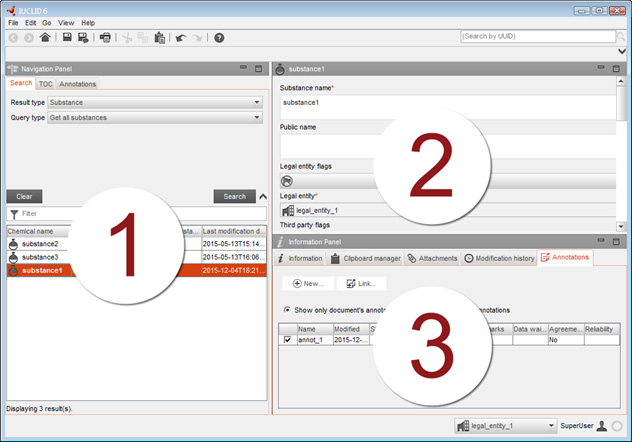The height and width of the screenshot is (442, 632).
Task: Click the Link... annotation button
Action: [362, 283]
